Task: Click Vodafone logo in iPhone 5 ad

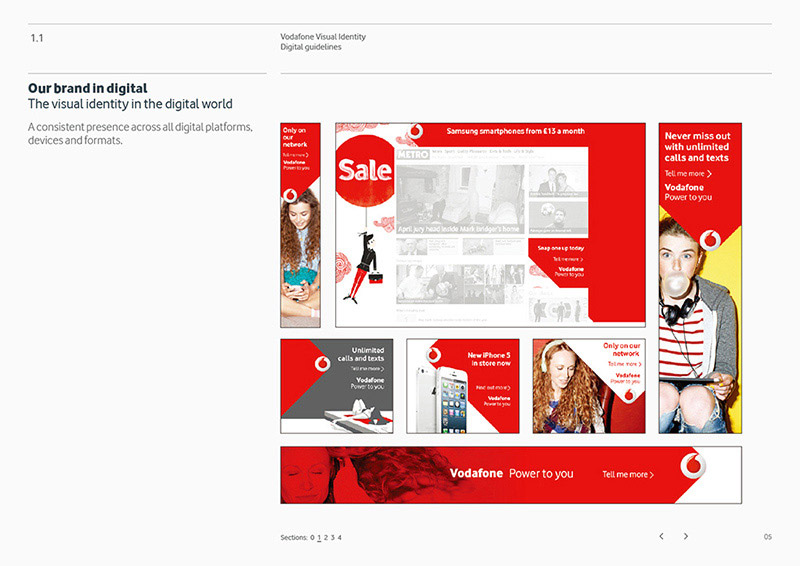Action: pyautogui.click(x=434, y=354)
